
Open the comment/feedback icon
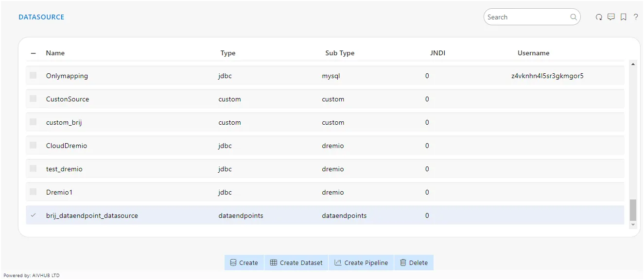click(611, 17)
